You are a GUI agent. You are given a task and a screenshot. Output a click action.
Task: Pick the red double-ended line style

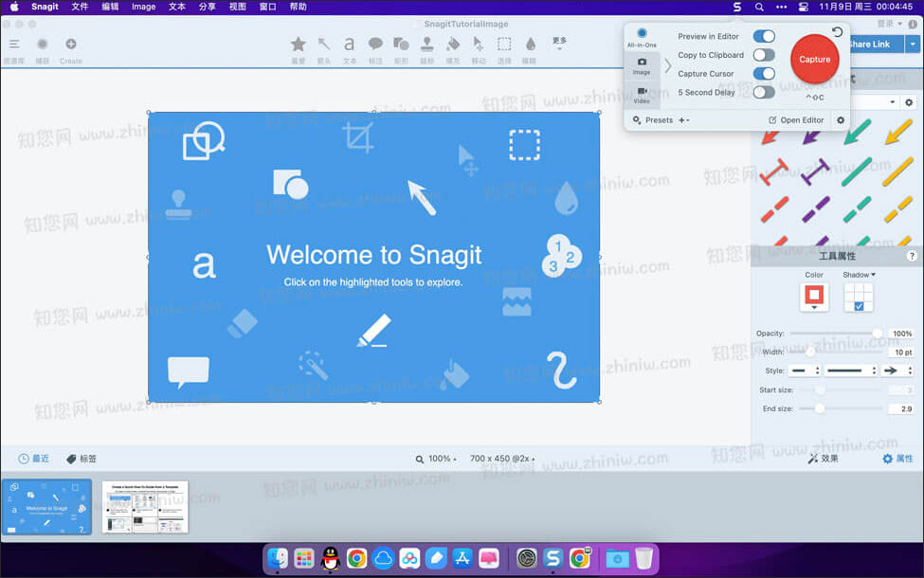click(774, 172)
